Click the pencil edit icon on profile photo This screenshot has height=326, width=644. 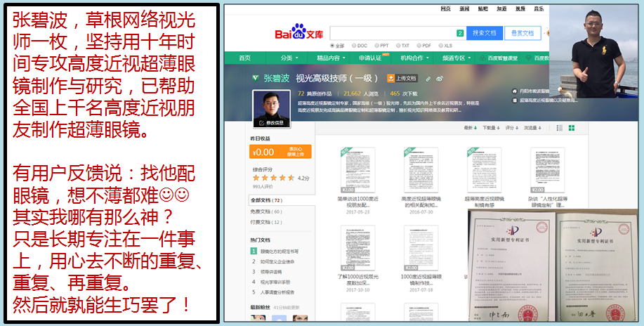pos(261,123)
